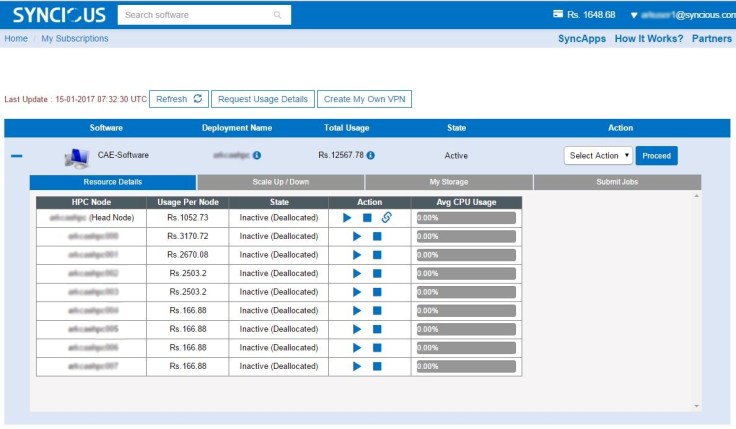Viewport: 736px width, 429px height.
Task: Stop the node with usage Rs.2670.08
Action: (377, 255)
